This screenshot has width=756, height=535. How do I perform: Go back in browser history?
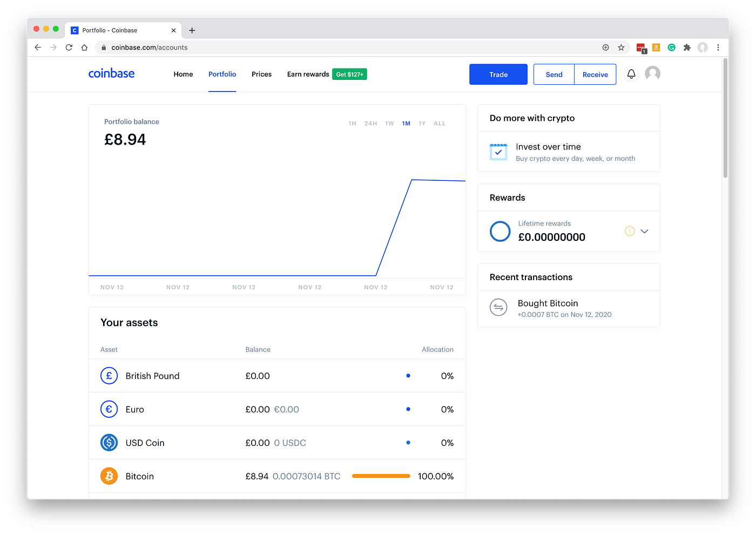(x=38, y=48)
